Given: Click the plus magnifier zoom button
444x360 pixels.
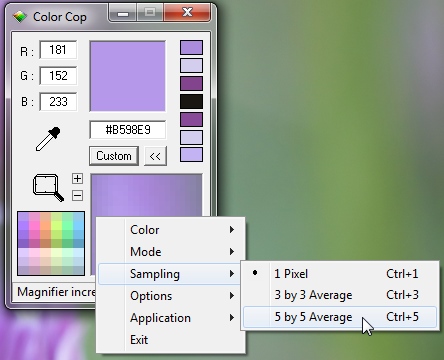Looking at the screenshot, I should coord(77,178).
